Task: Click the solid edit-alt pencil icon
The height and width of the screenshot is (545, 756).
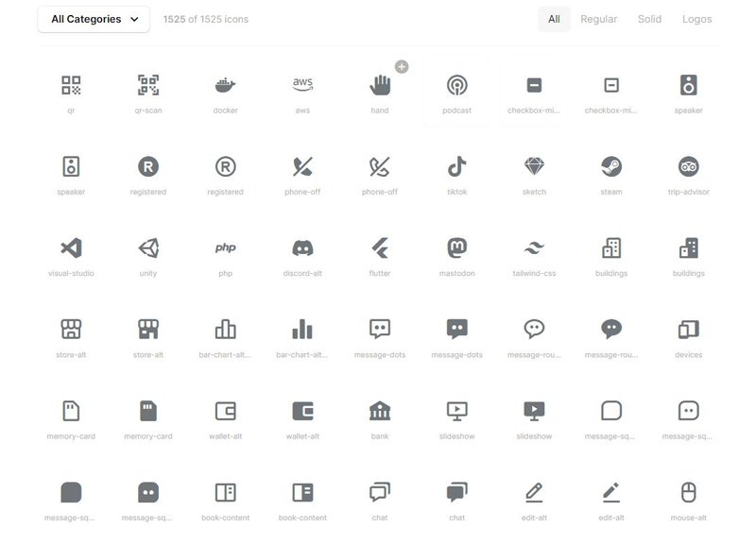Action: tap(611, 492)
